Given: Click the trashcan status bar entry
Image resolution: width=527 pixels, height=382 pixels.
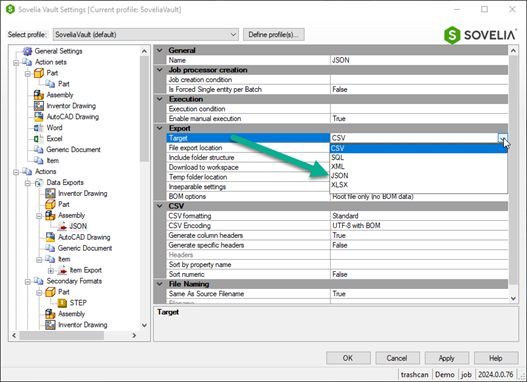Looking at the screenshot, I should [x=414, y=375].
